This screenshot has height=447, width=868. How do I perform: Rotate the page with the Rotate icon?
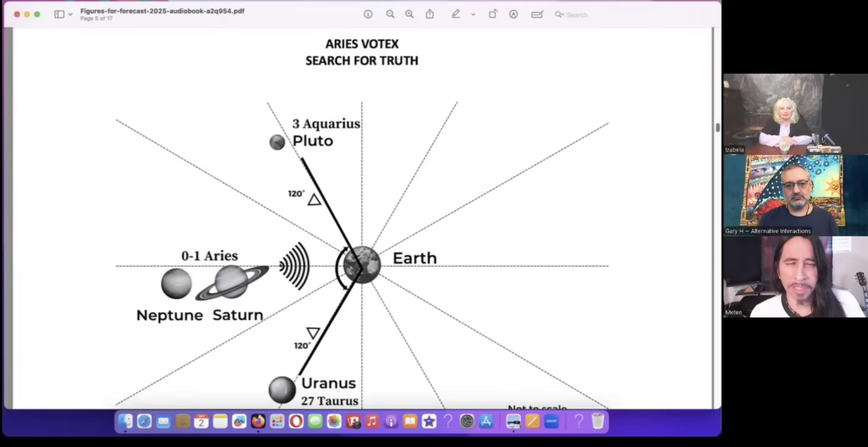[x=493, y=14]
